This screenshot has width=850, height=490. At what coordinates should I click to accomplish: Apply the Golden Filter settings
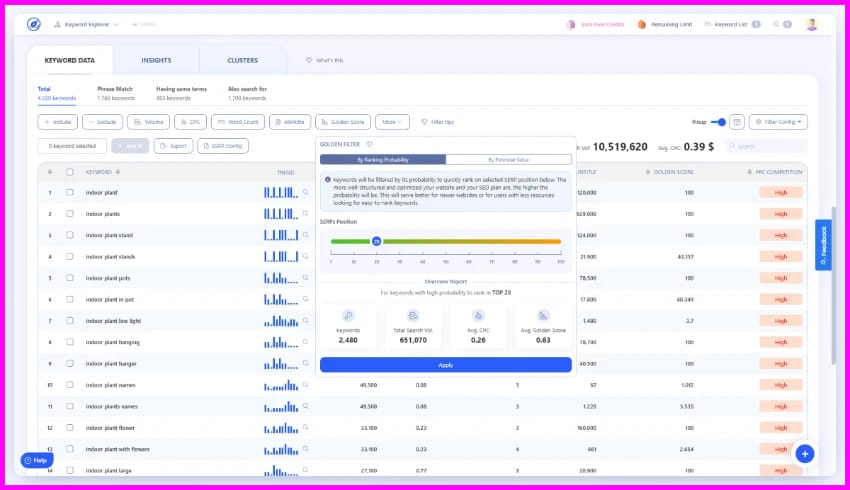(x=446, y=365)
